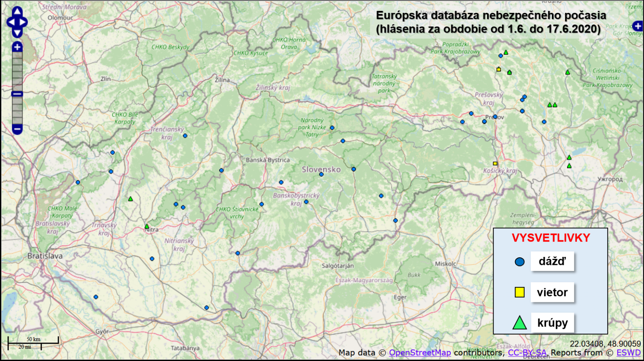Viewport: 644px width, 361px height.
Task: Click the vietor legend label
Action: click(x=552, y=292)
